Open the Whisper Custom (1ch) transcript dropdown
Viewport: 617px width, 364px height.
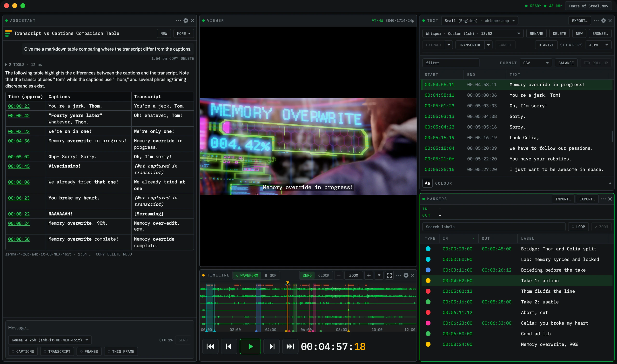click(473, 34)
